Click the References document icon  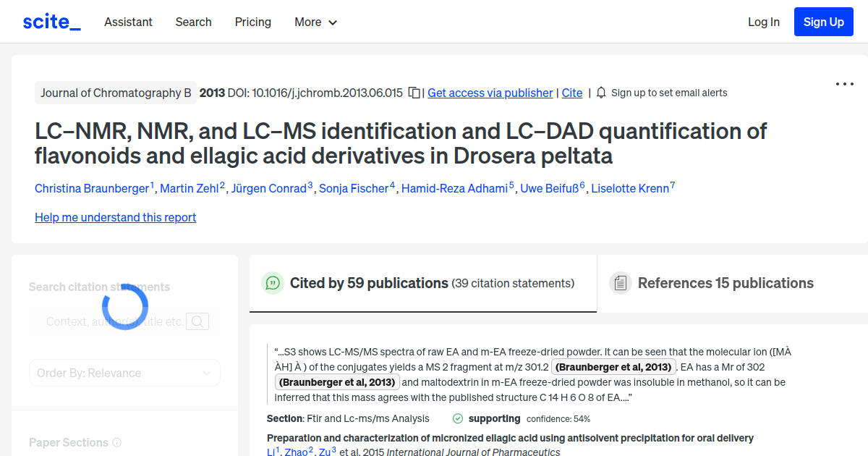[621, 282]
